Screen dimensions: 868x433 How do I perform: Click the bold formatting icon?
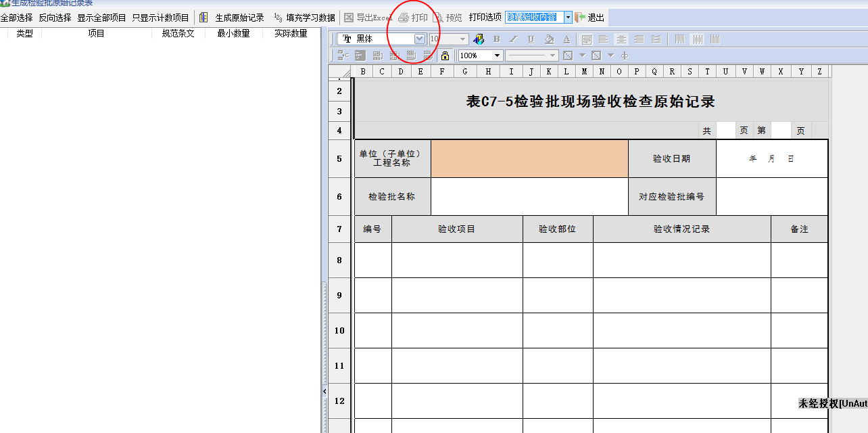coord(497,39)
